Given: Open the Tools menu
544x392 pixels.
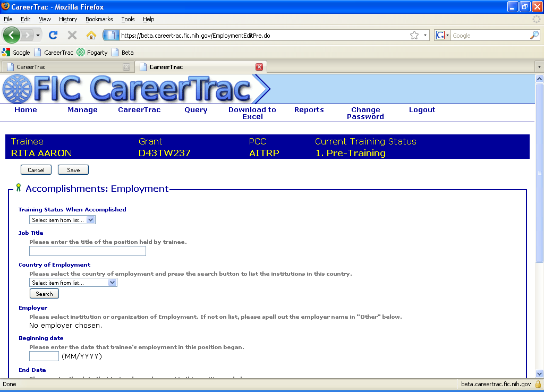Looking at the screenshot, I should click(127, 19).
